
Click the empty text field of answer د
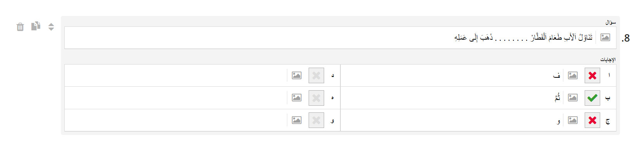click(176, 75)
